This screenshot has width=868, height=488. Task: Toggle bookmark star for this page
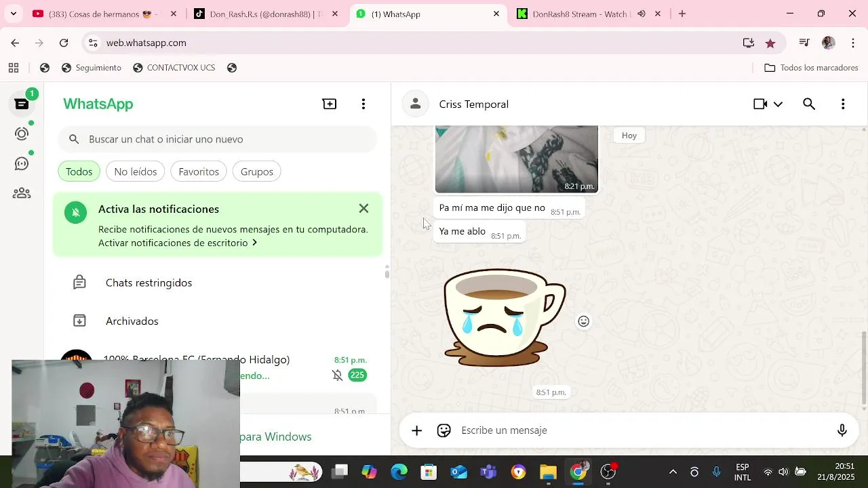point(770,43)
